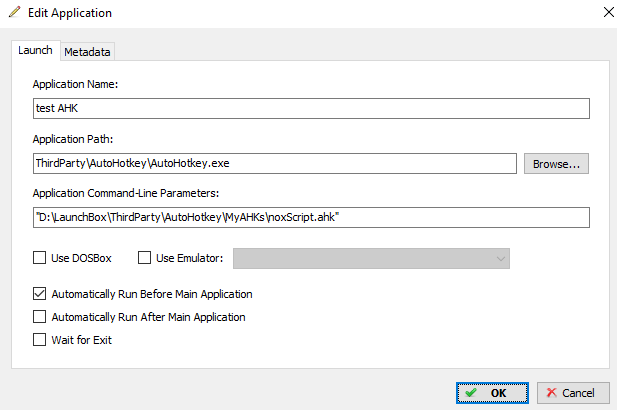Click the green checkmark icon on OK
617x410 pixels.
[471, 393]
